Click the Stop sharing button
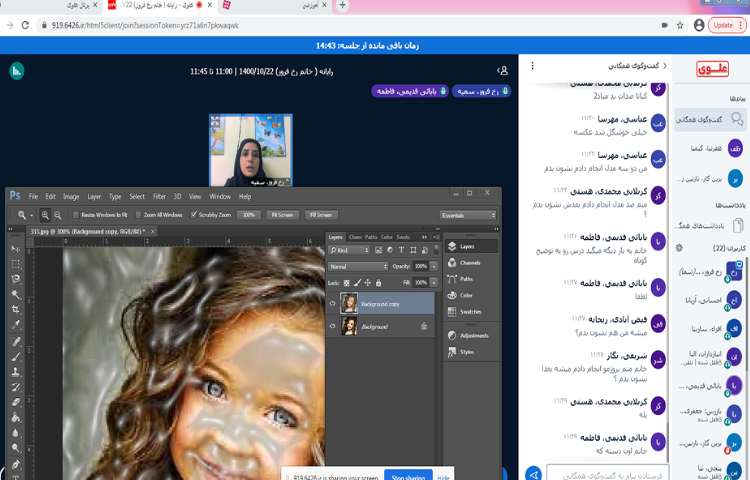Viewport: 750px width, 480px height. click(408, 476)
